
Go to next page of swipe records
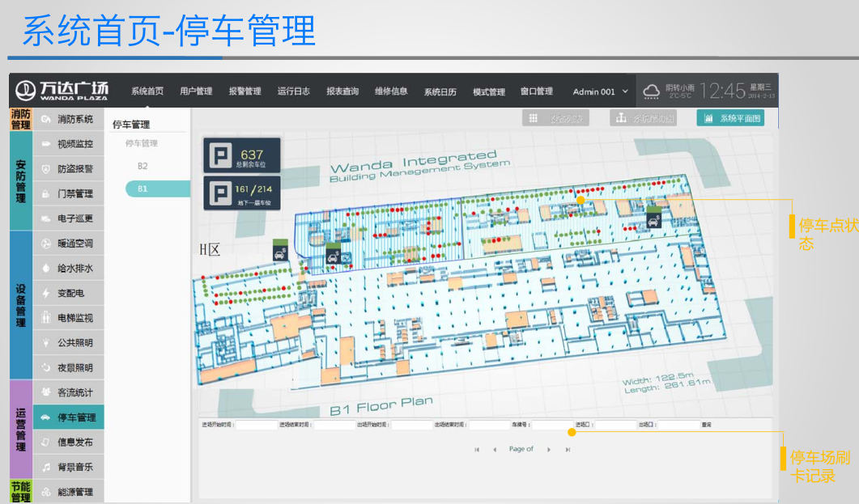[x=549, y=449]
